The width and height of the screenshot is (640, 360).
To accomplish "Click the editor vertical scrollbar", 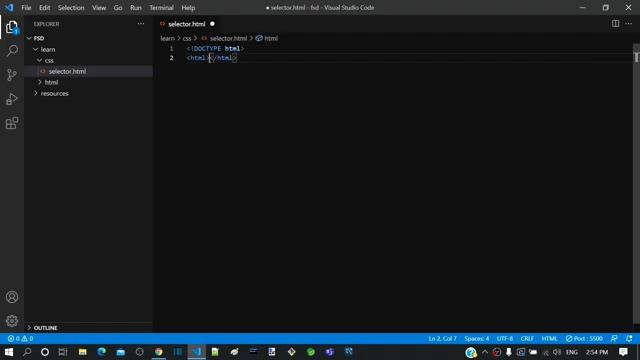I will (x=636, y=184).
